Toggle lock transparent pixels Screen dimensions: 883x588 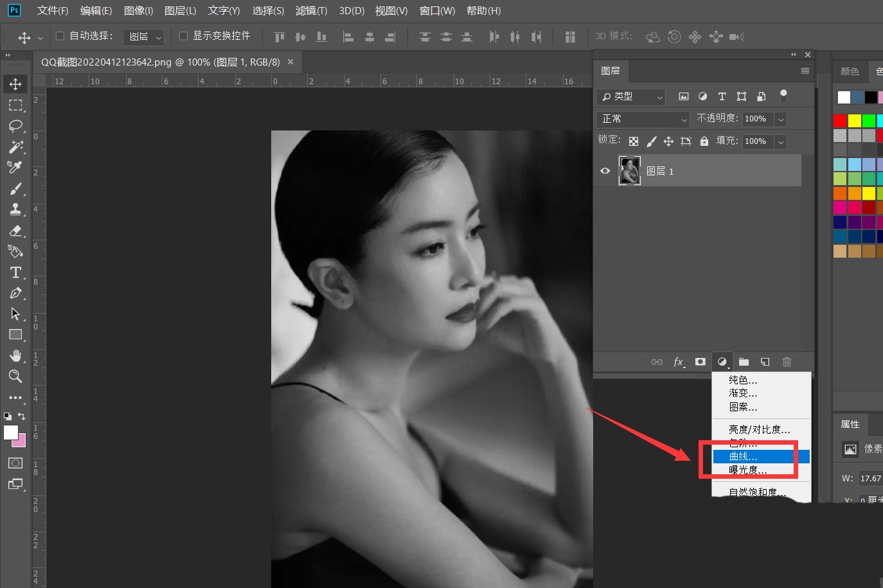click(x=634, y=141)
